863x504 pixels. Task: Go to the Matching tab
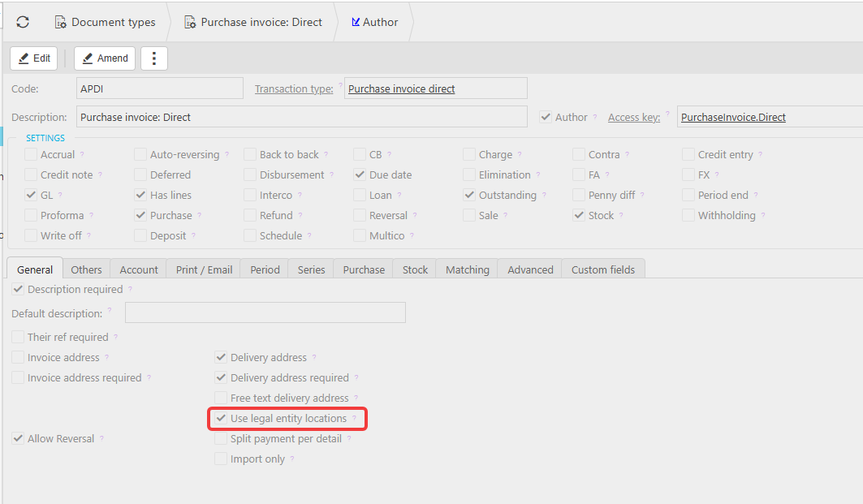point(468,269)
